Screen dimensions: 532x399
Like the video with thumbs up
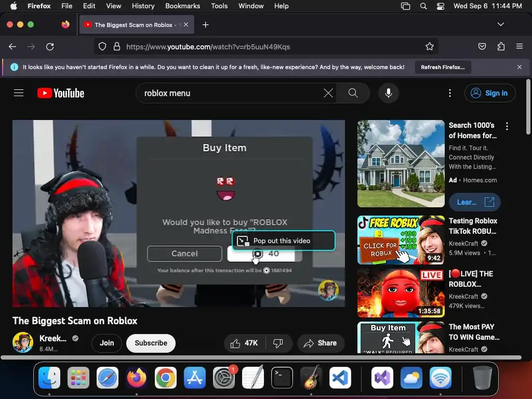pos(244,343)
